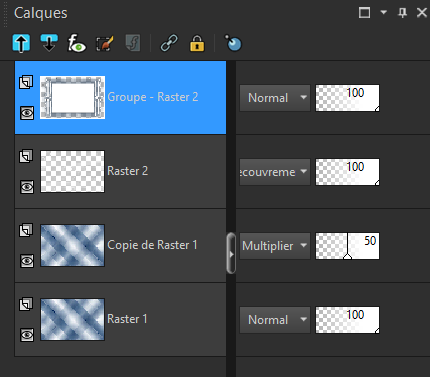Open blend mode dropdown of Groupe - Raster 2
The image size is (430, 377).
click(x=275, y=98)
